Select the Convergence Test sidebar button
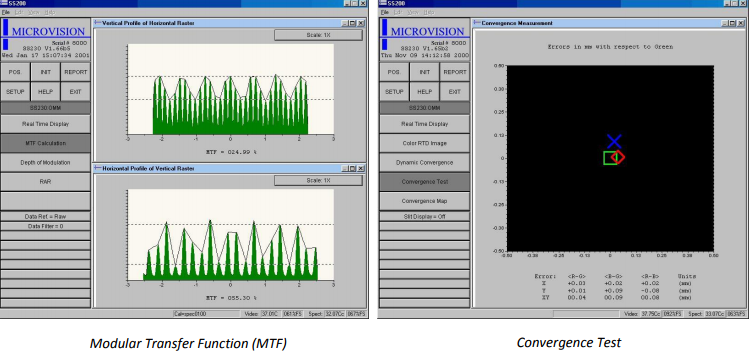Screen dimensions: 749x363 click(425, 182)
